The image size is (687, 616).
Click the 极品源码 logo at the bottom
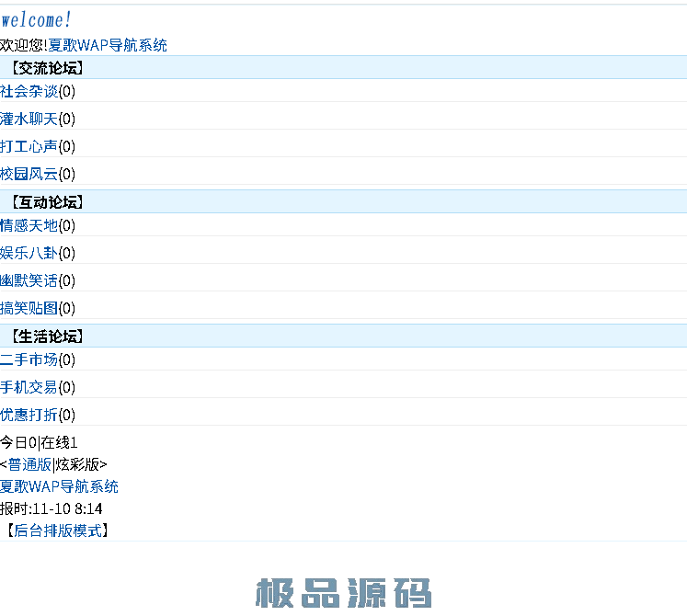tap(343, 593)
